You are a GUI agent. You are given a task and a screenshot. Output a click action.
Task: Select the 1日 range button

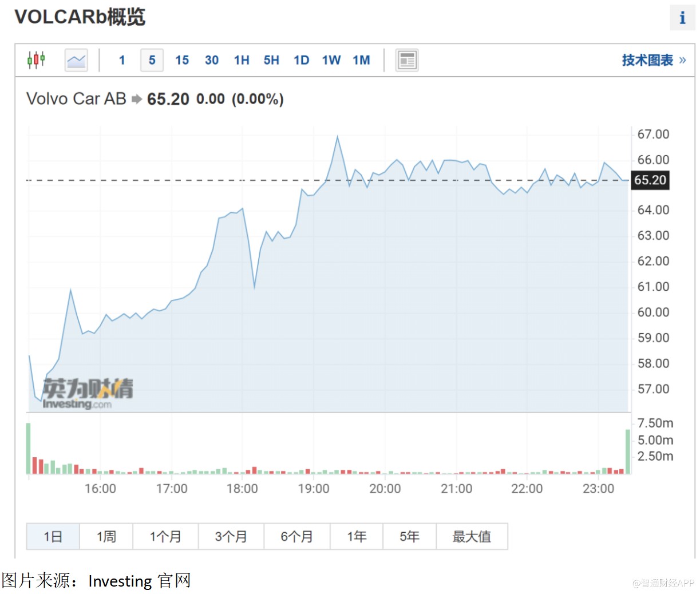(53, 536)
